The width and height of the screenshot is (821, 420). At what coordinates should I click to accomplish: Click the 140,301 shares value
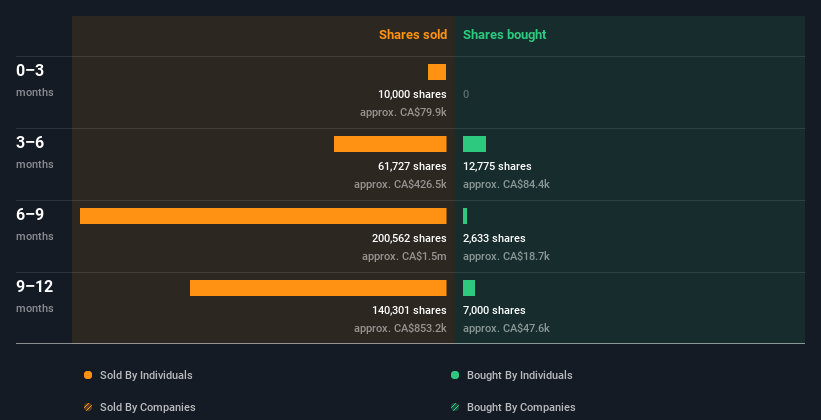(409, 310)
